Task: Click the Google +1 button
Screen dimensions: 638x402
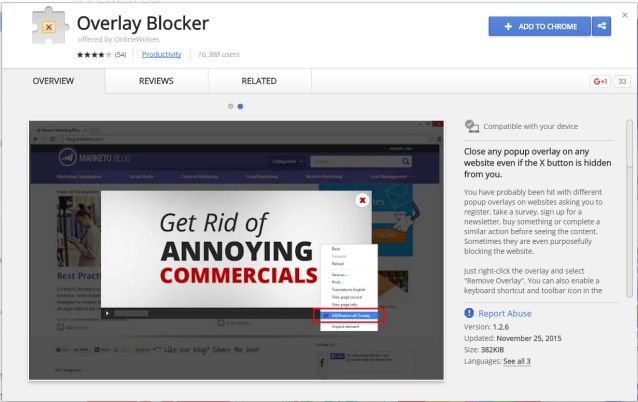Action: point(600,81)
